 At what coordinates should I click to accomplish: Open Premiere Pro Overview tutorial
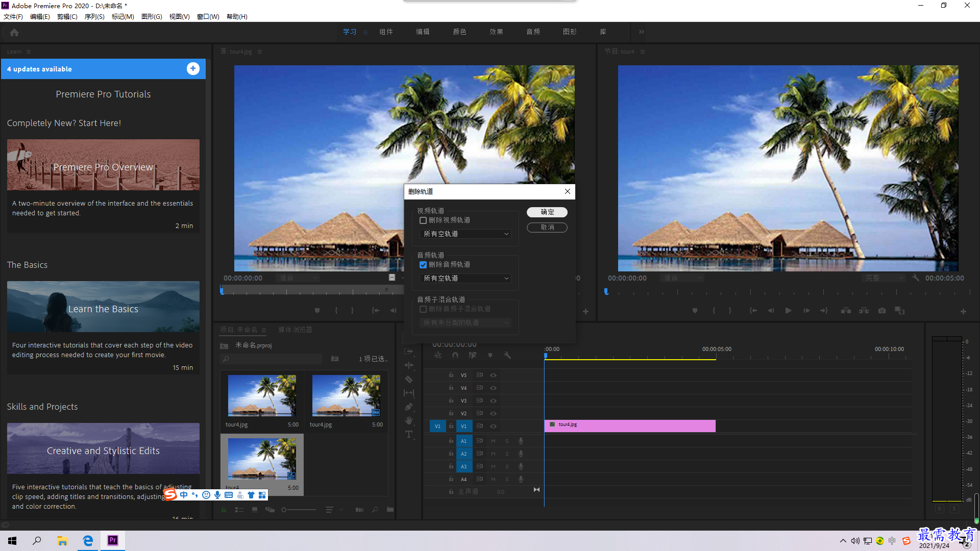pyautogui.click(x=103, y=165)
